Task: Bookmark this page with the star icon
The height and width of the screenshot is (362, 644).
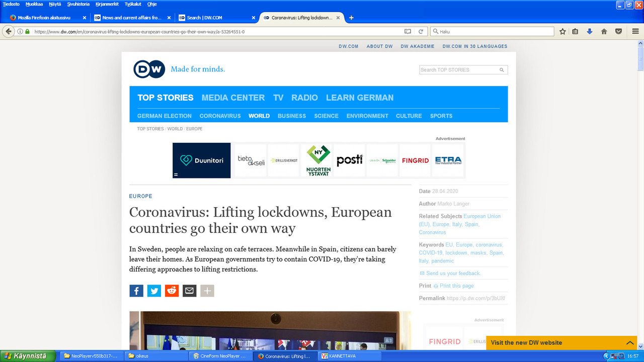Action: 562,31
